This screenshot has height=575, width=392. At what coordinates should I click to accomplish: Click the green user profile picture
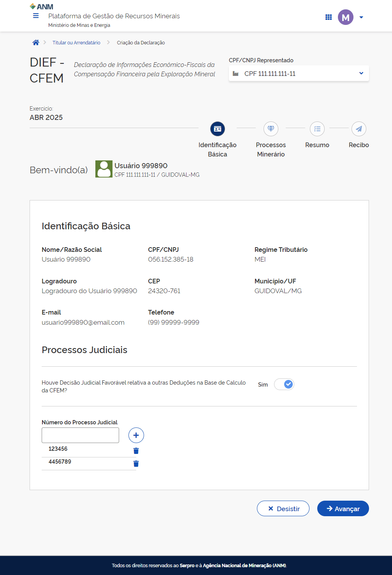pyautogui.click(x=104, y=169)
